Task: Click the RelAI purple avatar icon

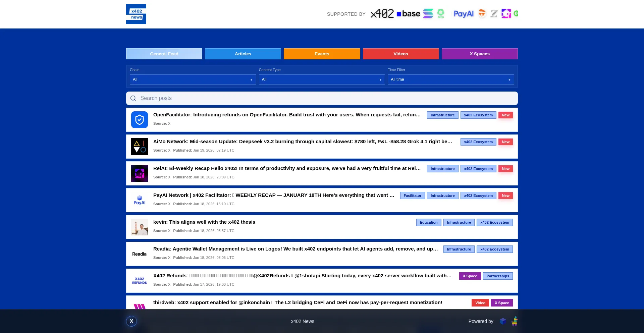Action: point(139,173)
